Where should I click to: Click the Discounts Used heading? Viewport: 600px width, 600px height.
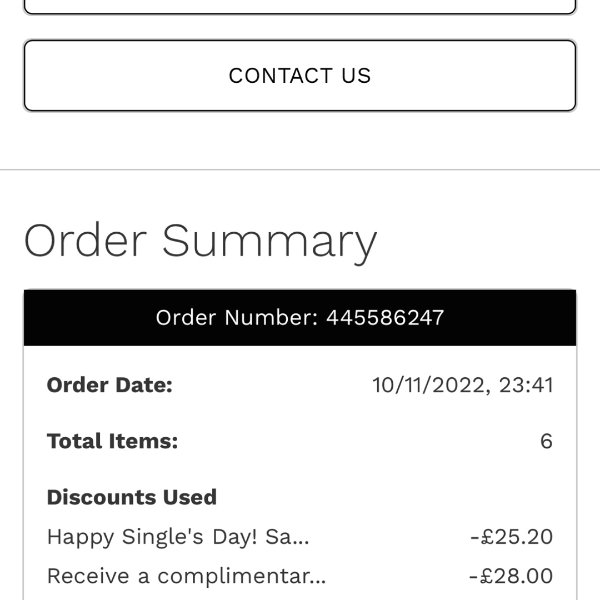(132, 497)
